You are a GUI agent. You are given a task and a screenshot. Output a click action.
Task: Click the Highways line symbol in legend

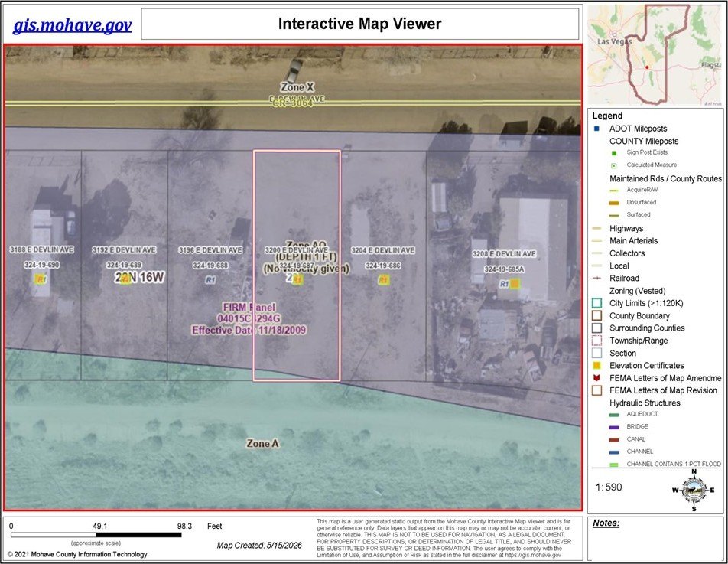tap(597, 229)
